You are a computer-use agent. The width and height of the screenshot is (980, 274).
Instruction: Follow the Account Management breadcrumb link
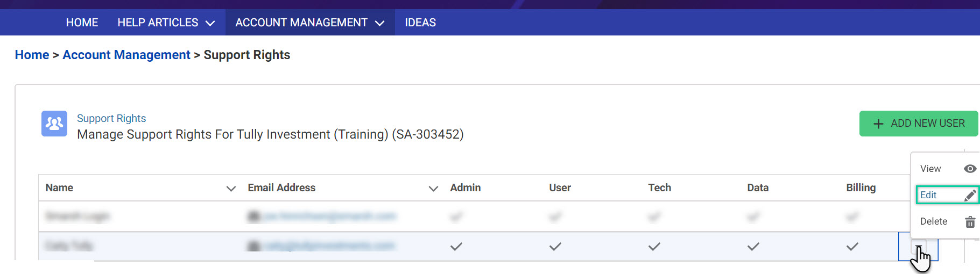pos(126,55)
